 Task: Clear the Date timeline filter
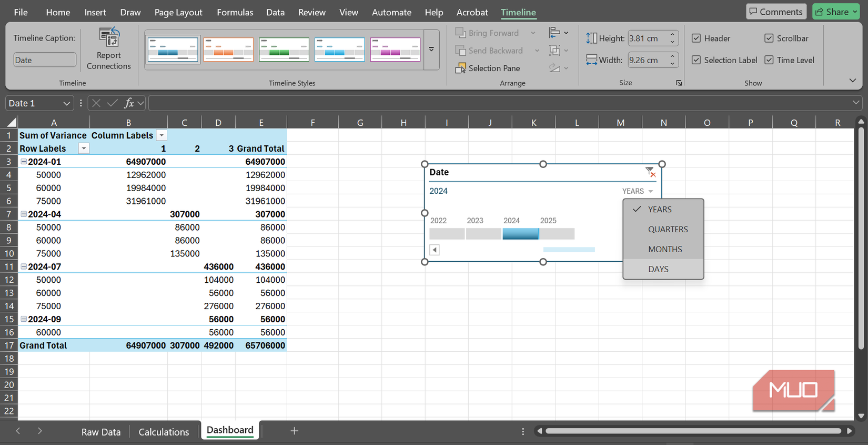pyautogui.click(x=650, y=172)
